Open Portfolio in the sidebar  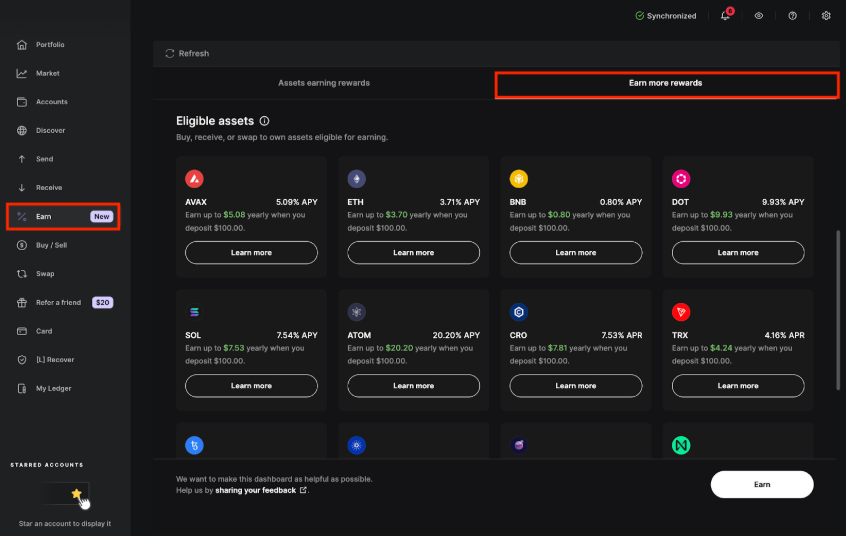click(50, 44)
